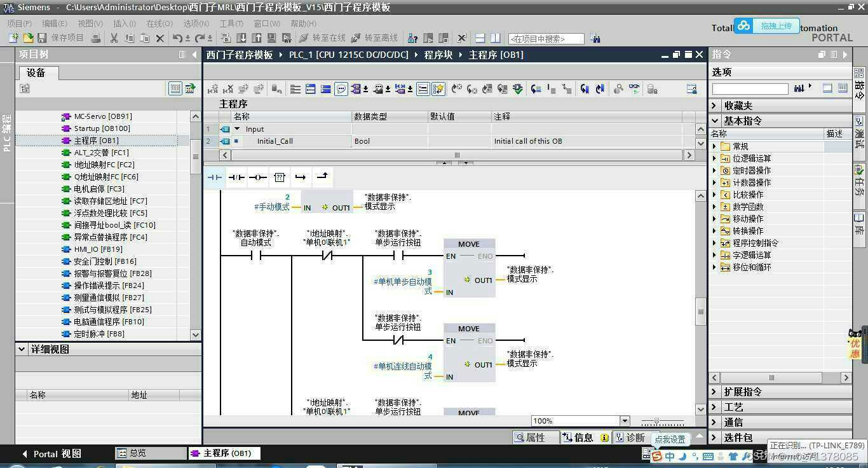
Task: Expand the 扩展指令 section
Action: pyautogui.click(x=715, y=392)
